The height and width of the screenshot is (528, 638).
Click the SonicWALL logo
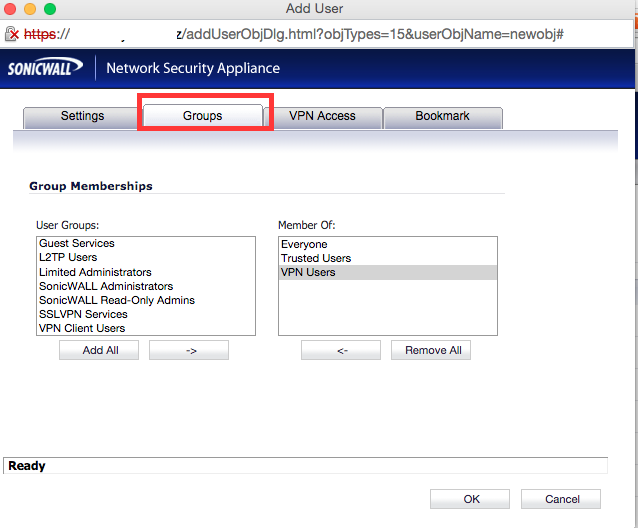pyautogui.click(x=45, y=68)
